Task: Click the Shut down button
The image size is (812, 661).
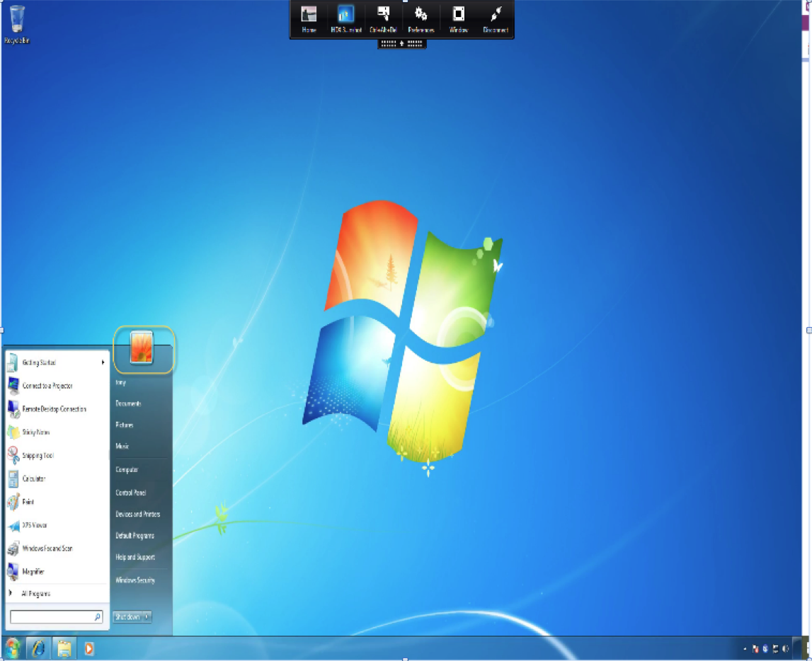Action: tap(127, 616)
